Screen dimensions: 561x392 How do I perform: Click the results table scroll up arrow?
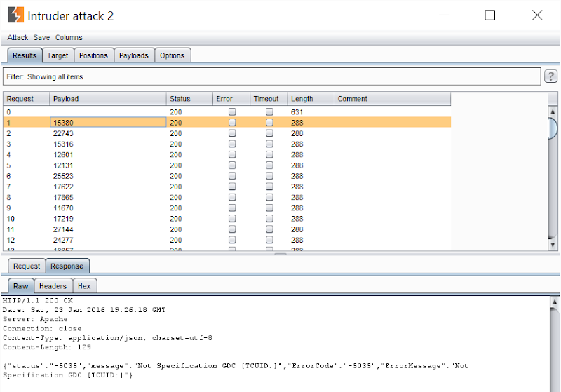[553, 111]
